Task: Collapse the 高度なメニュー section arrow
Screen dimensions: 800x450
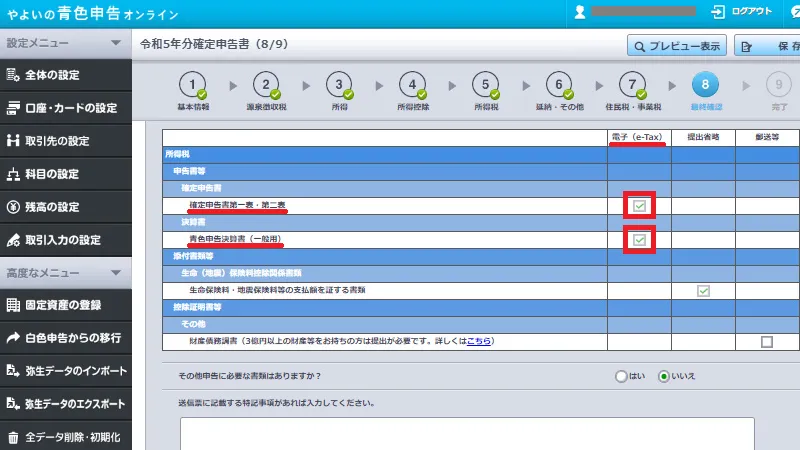Action: (x=116, y=273)
